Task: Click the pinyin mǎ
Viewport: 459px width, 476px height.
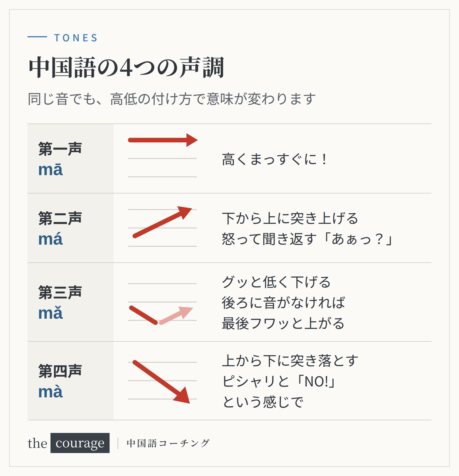Action: pos(50,312)
